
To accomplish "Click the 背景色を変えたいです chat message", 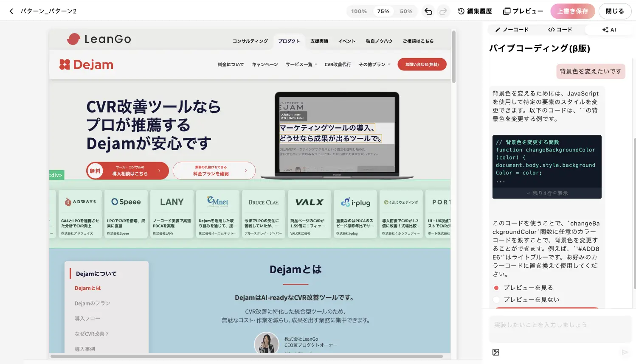I will coord(591,71).
